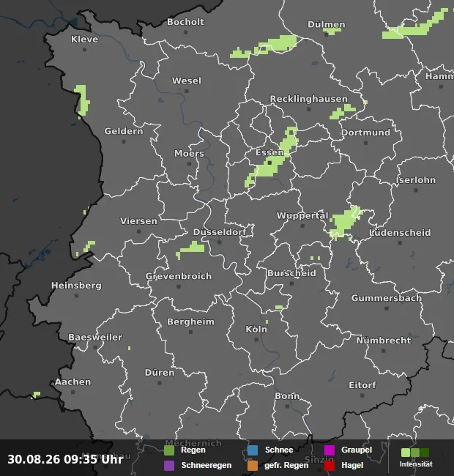This screenshot has height=476, width=454.
Task: Click the Bonn city marker dot
Action: click(x=287, y=406)
